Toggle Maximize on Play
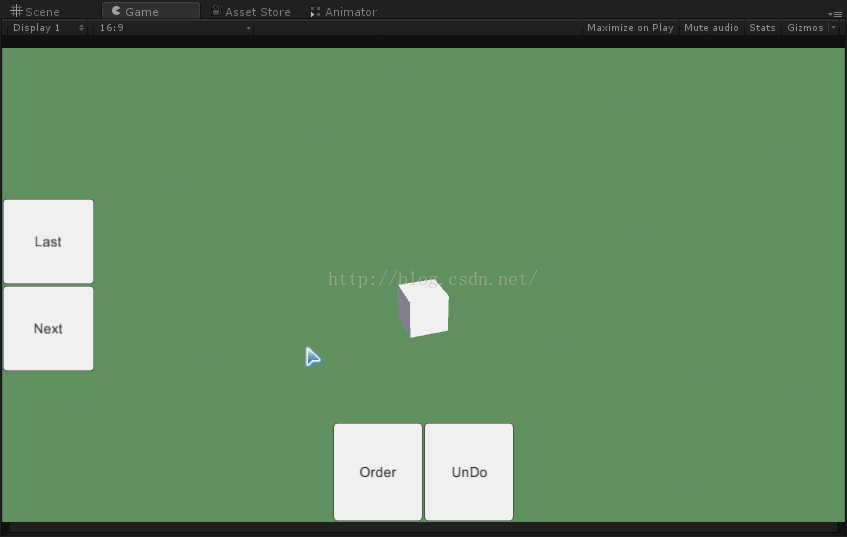This screenshot has height=537, width=847. coord(630,28)
